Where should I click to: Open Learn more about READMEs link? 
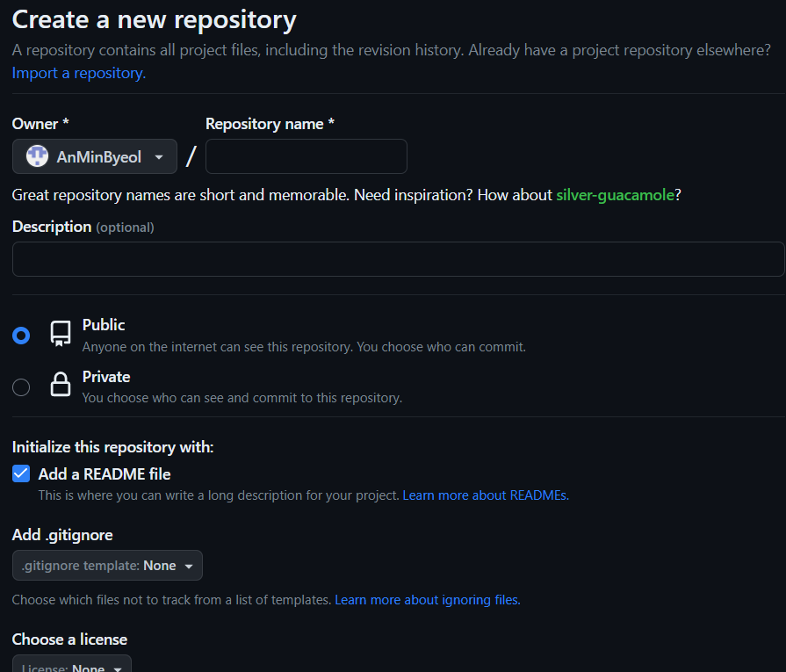486,495
